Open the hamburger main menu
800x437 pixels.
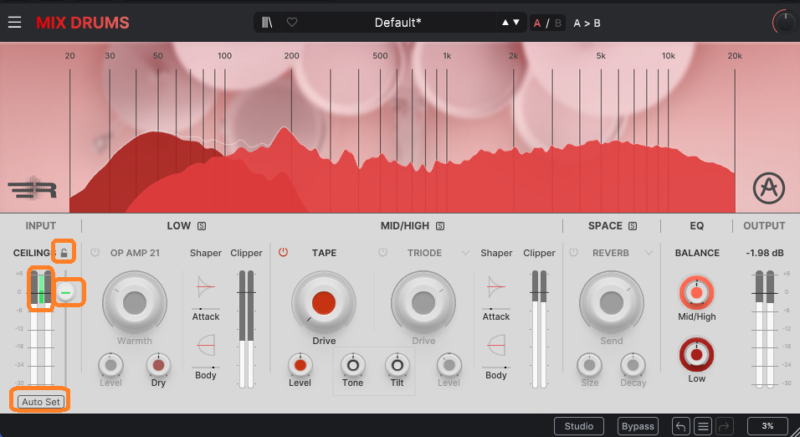coord(14,22)
